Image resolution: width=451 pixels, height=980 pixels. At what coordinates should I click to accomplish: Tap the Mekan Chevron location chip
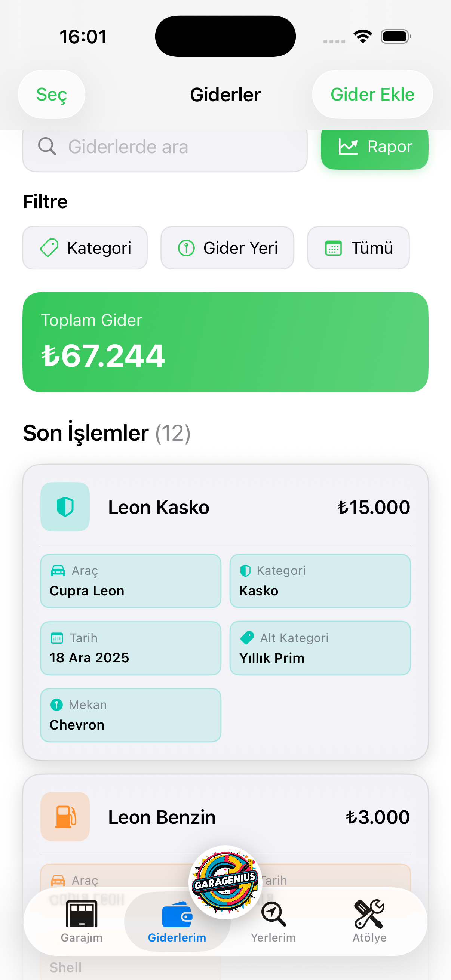click(131, 715)
